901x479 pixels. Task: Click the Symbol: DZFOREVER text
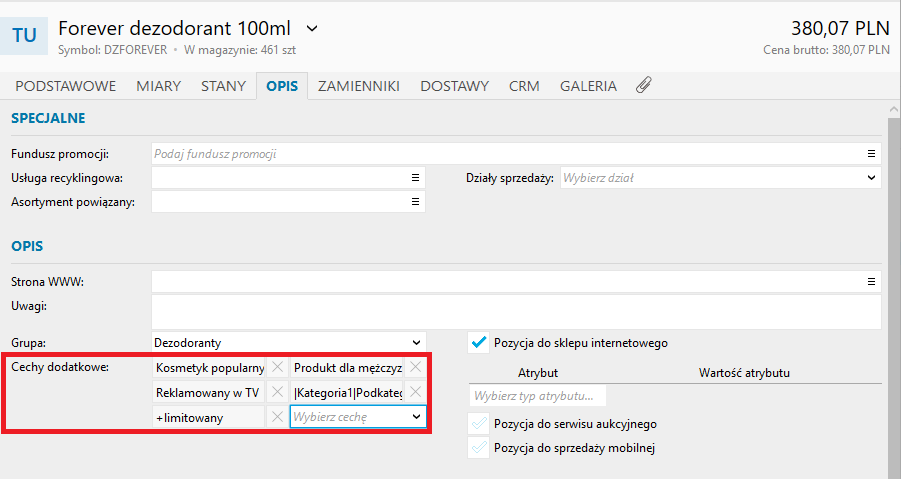(113, 50)
